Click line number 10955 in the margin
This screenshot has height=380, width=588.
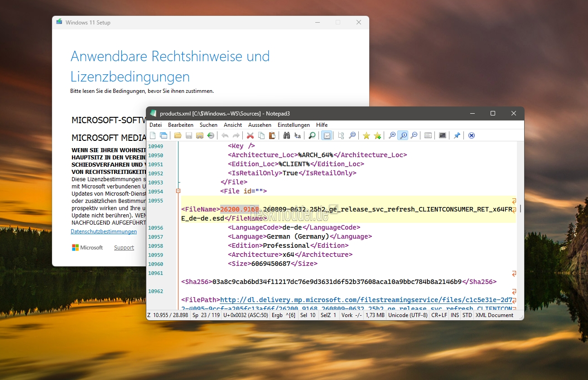click(x=155, y=201)
